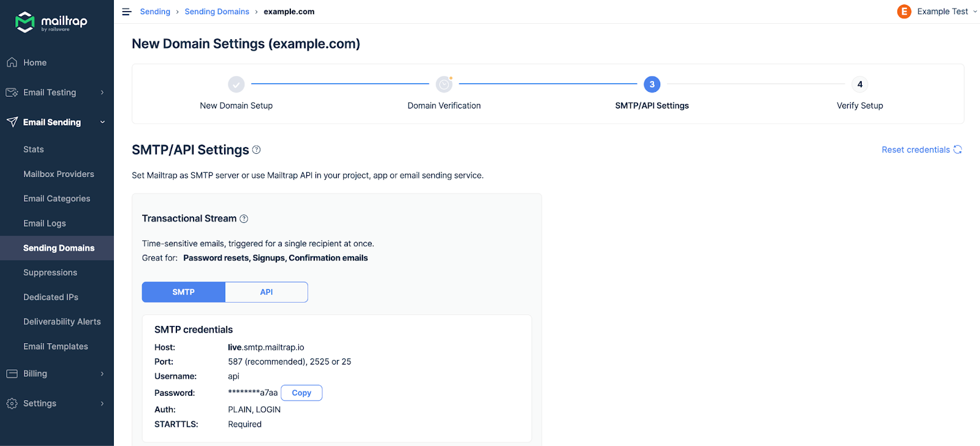The height and width of the screenshot is (446, 980).
Task: Click the step 3 SMTP/API Settings circle
Action: coord(652,84)
